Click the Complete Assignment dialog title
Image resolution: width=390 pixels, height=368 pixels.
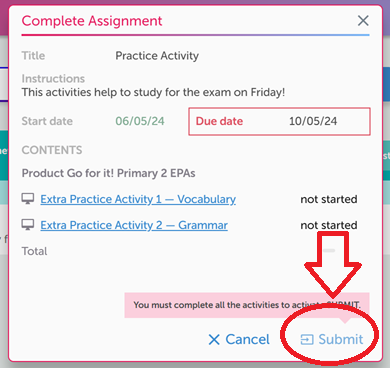(x=92, y=21)
